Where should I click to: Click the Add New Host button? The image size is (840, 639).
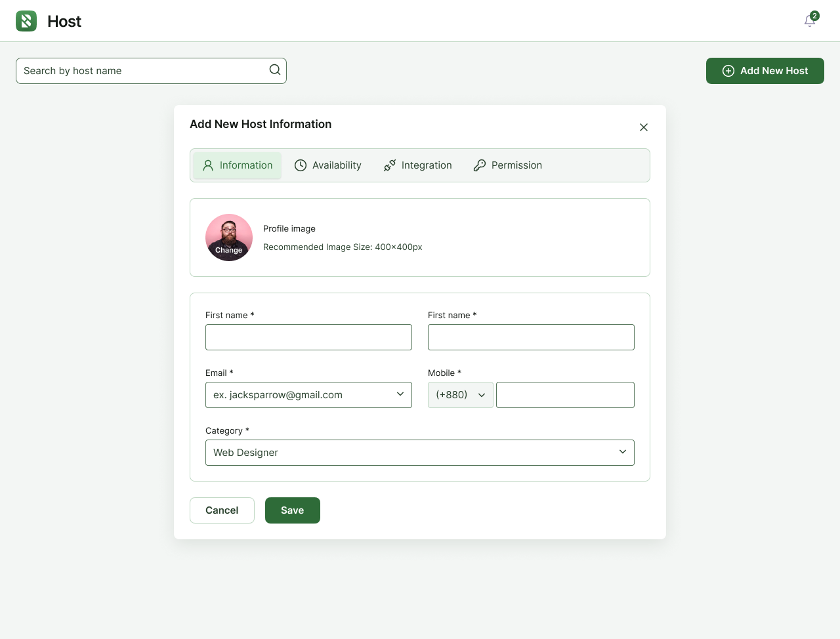pyautogui.click(x=765, y=71)
